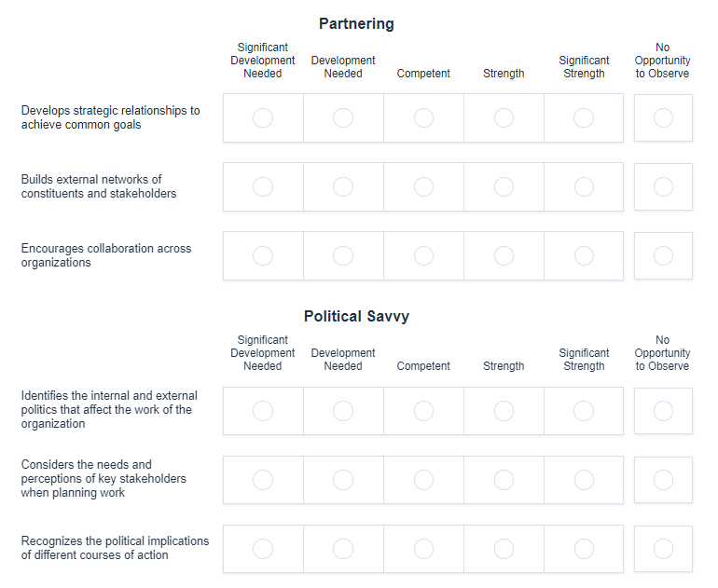Select Competent for develops strategic relationships
This screenshot has height=588, width=718.
[x=423, y=117]
